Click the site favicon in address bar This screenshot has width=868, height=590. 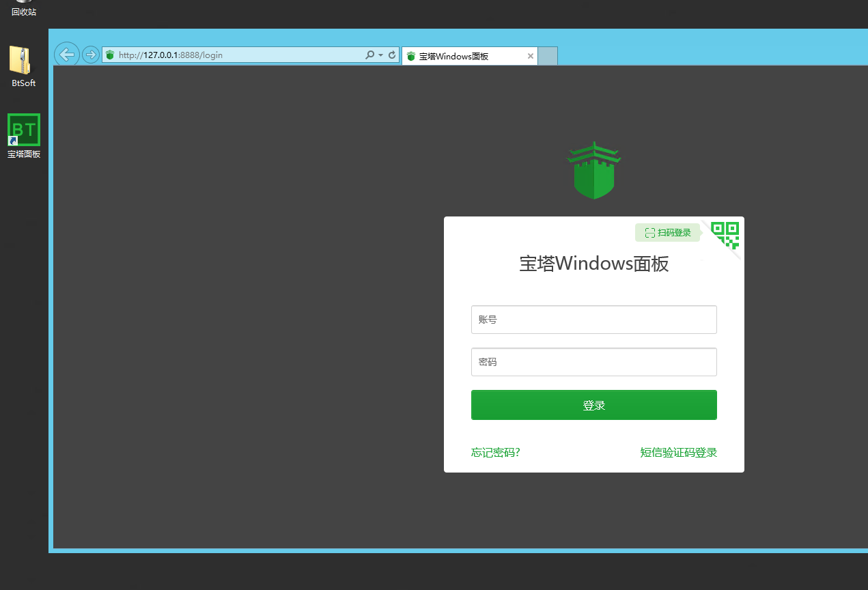click(110, 55)
